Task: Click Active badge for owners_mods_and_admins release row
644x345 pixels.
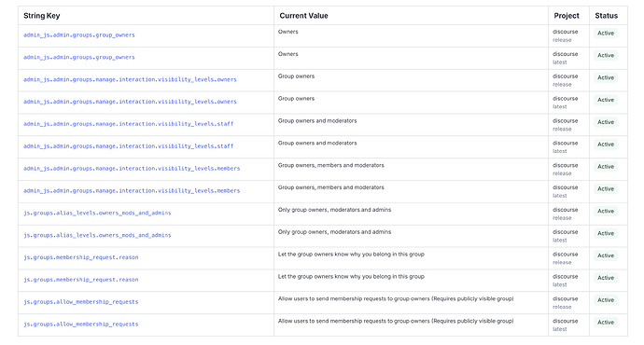Action: coord(606,211)
